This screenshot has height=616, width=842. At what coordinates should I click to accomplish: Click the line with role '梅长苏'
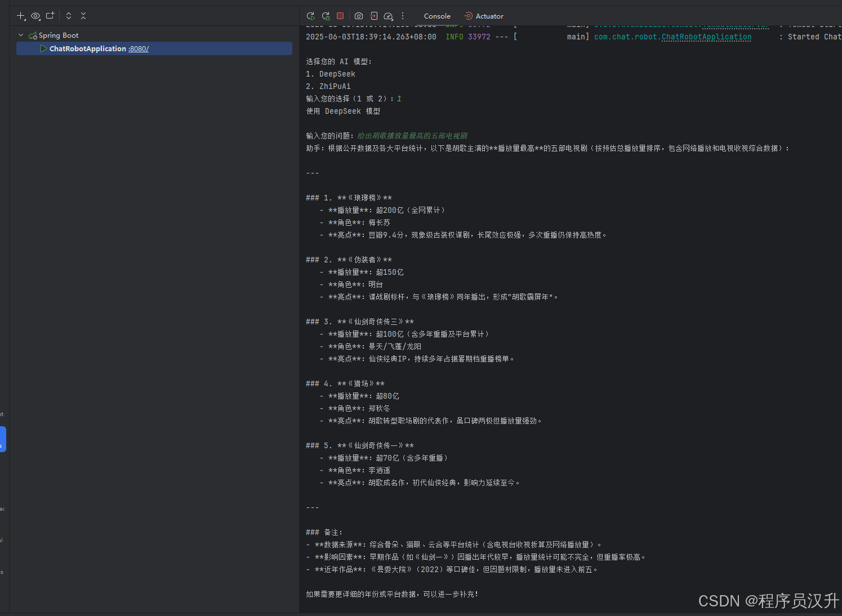pos(355,222)
